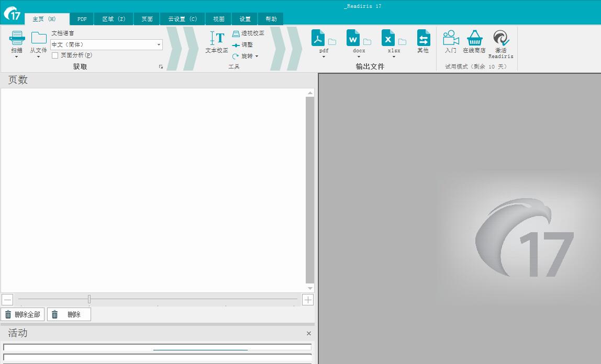Image resolution: width=601 pixels, height=364 pixels.
Task: Open the 文档语言 document language combo box
Action: (107, 45)
